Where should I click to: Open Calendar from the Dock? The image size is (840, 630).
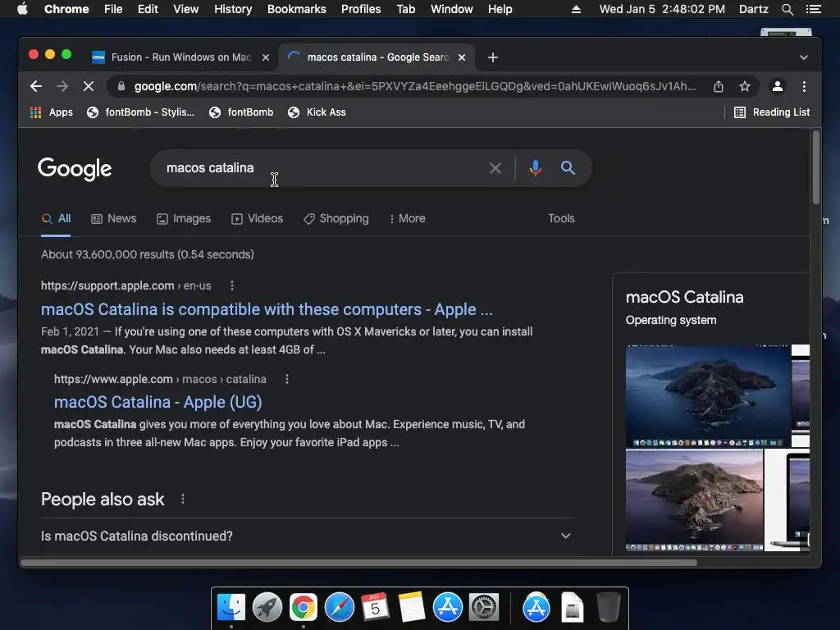click(375, 608)
